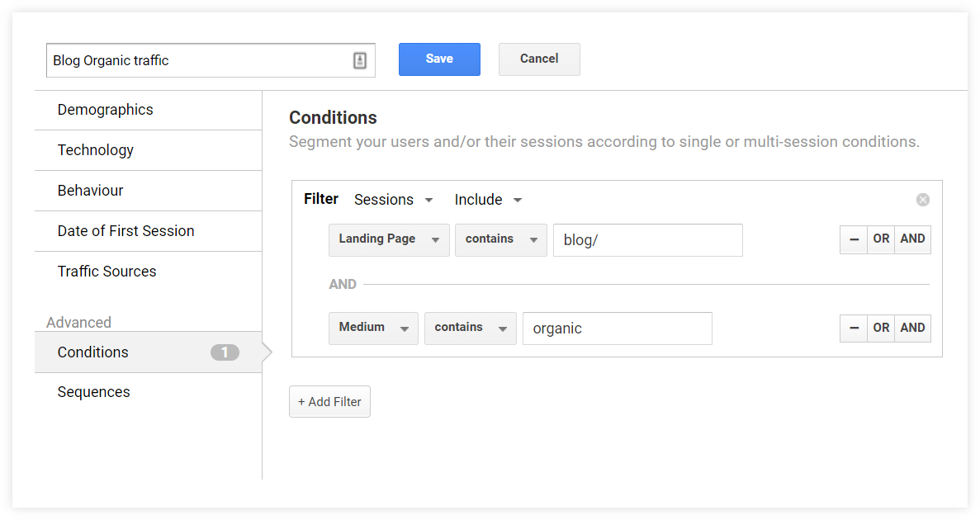Click the minus button on Landing Page row
980x520 pixels.
tap(853, 239)
